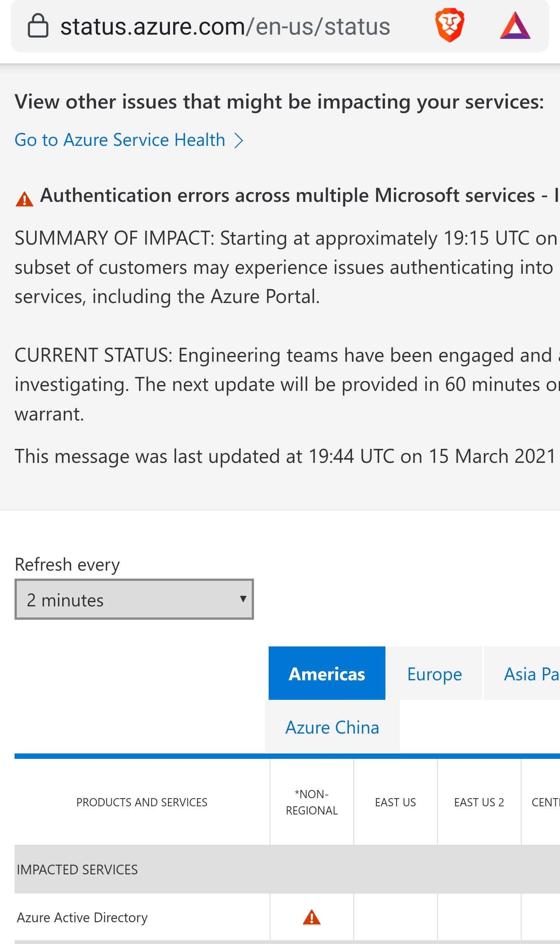Click the Azure Active Directory warning status icon

[311, 917]
